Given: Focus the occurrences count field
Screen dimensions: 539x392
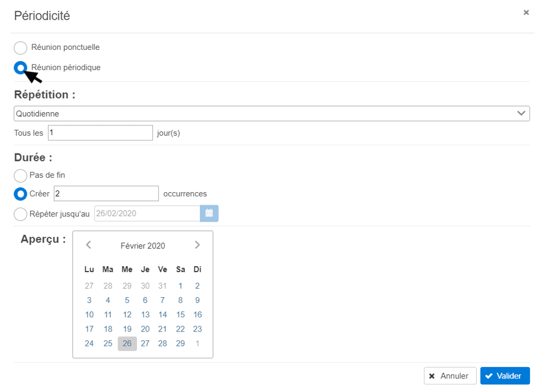Looking at the screenshot, I should coord(106,193).
